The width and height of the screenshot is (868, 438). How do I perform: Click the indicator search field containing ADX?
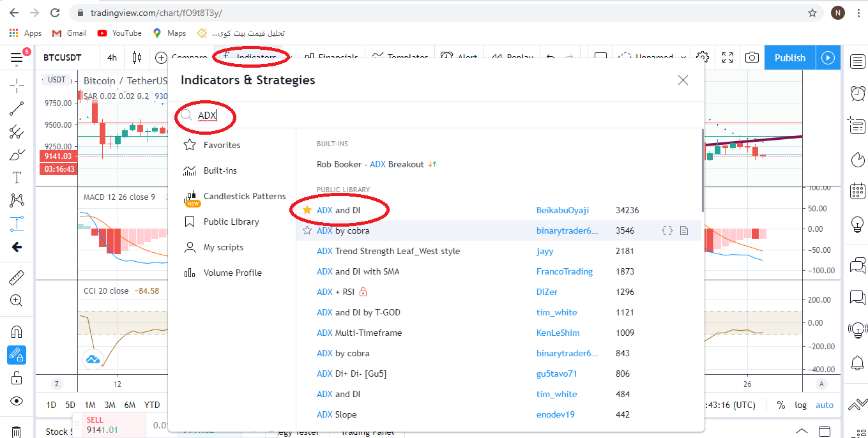click(x=436, y=116)
